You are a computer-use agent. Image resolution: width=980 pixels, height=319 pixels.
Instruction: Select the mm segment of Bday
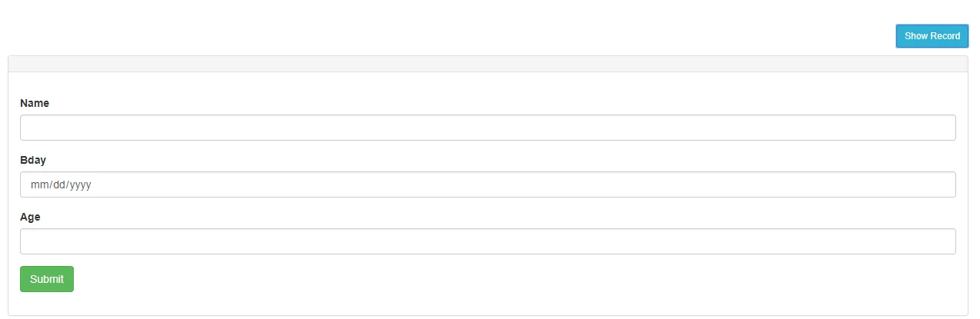(38, 184)
